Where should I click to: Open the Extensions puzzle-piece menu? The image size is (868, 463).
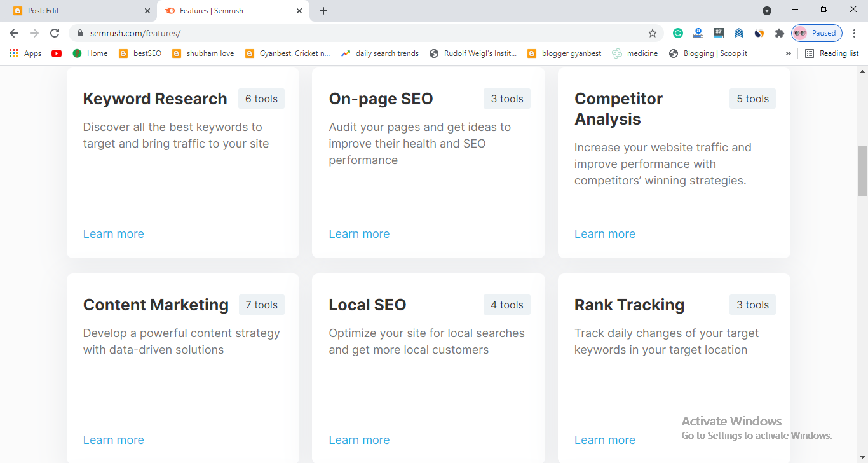(779, 33)
